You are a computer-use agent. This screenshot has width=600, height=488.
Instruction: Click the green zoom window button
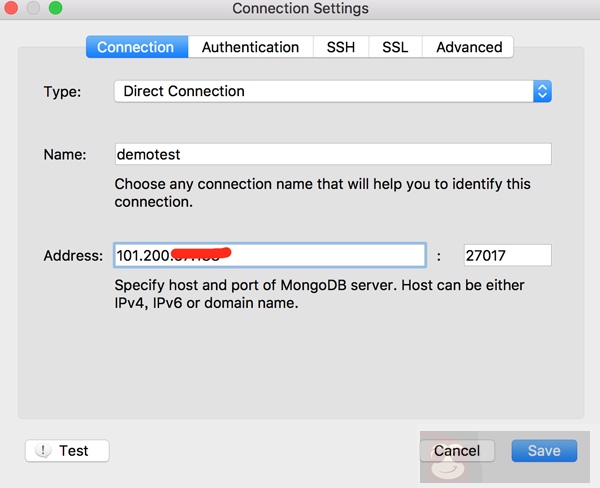[x=54, y=9]
